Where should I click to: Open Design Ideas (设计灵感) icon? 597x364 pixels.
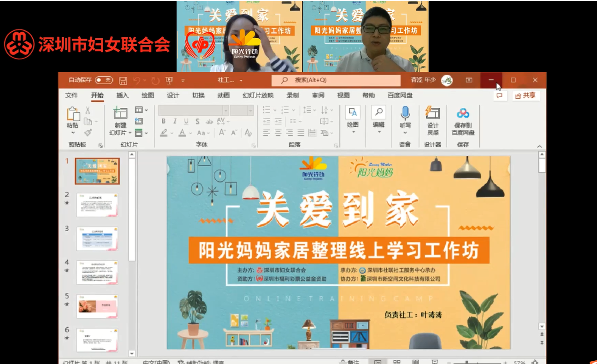click(432, 113)
